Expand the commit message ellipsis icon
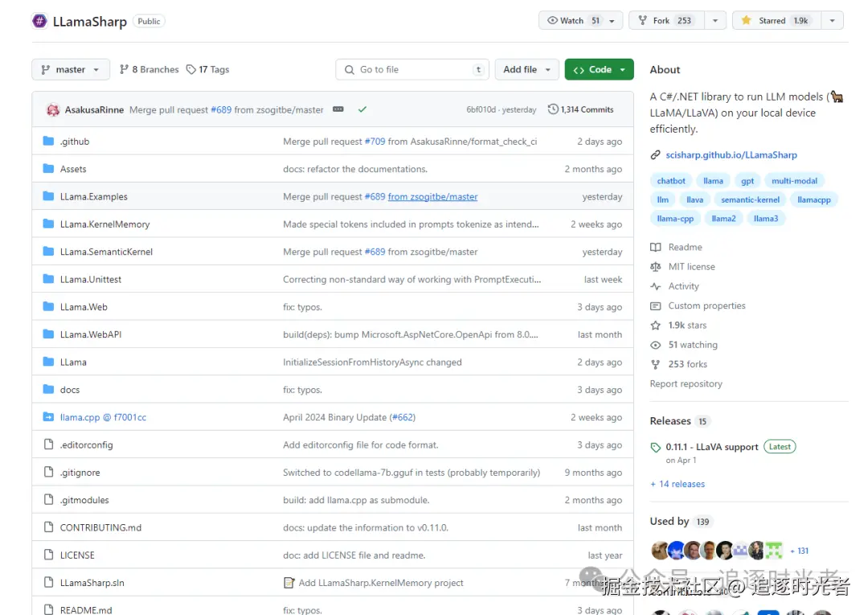This screenshot has width=868, height=615. [338, 109]
